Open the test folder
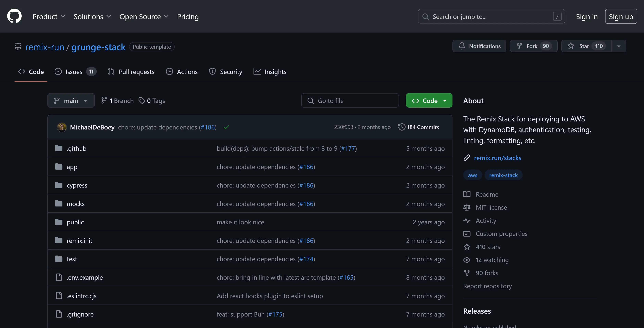The image size is (644, 328). click(x=72, y=259)
